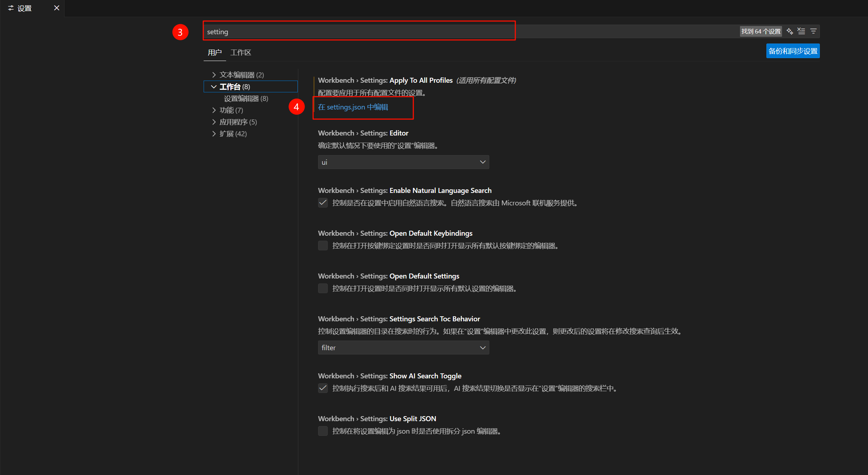
Task: Click the search settings input field
Action: (357, 32)
